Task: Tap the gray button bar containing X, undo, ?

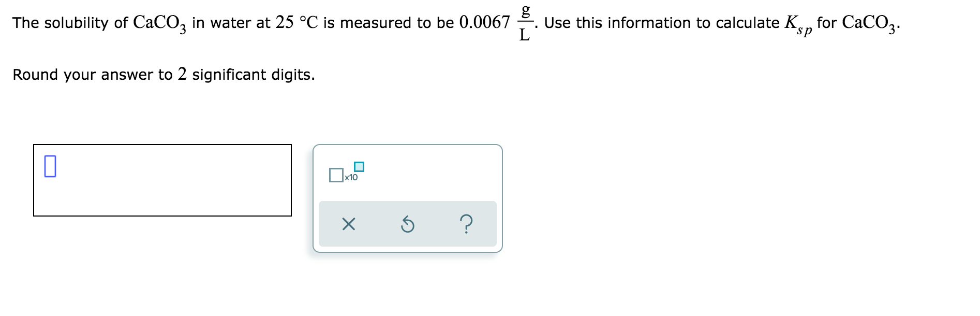Action: (x=408, y=224)
